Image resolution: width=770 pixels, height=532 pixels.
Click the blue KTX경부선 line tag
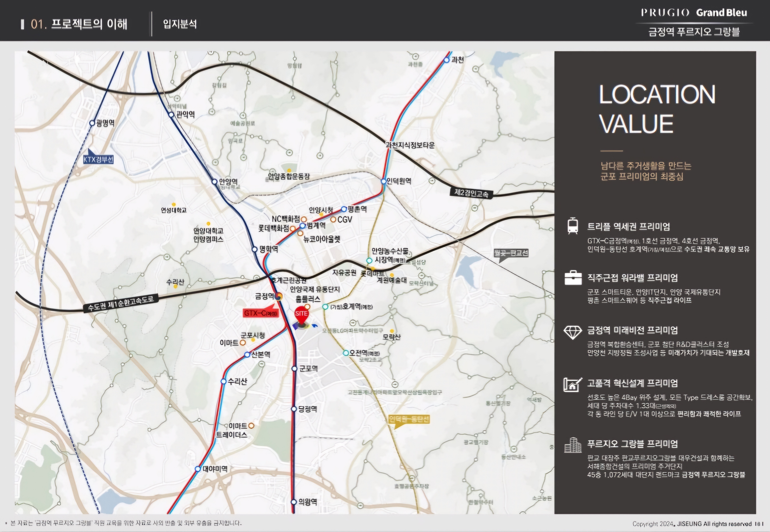(98, 159)
